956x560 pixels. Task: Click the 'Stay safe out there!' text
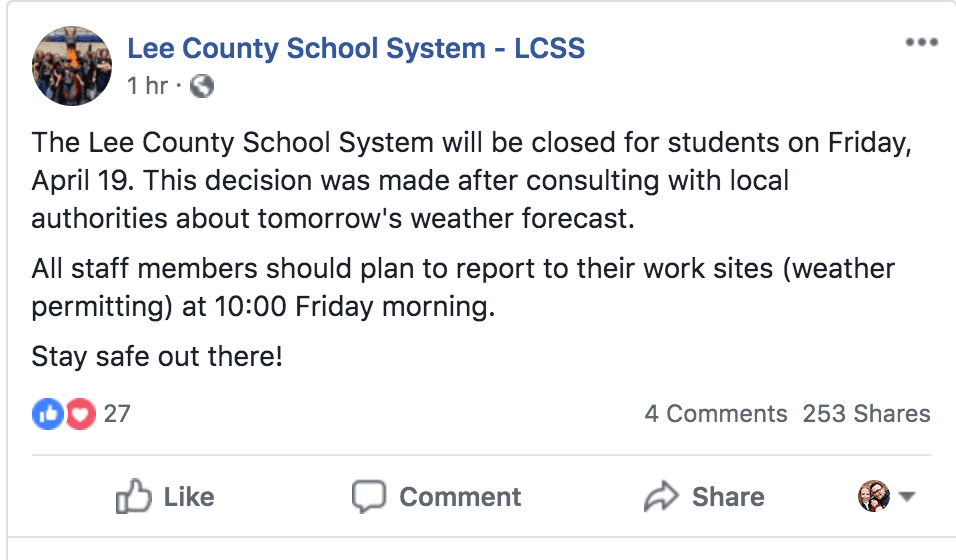pyautogui.click(x=157, y=356)
